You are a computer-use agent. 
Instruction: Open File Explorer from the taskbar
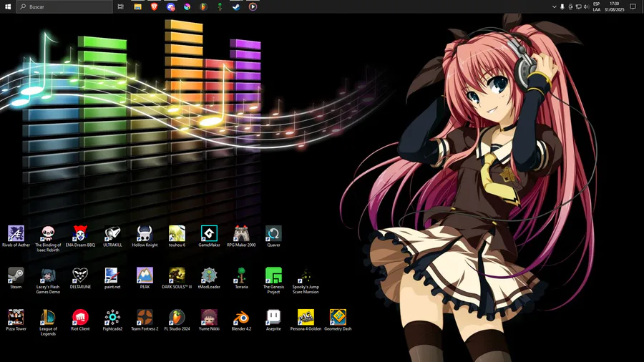coord(137,6)
